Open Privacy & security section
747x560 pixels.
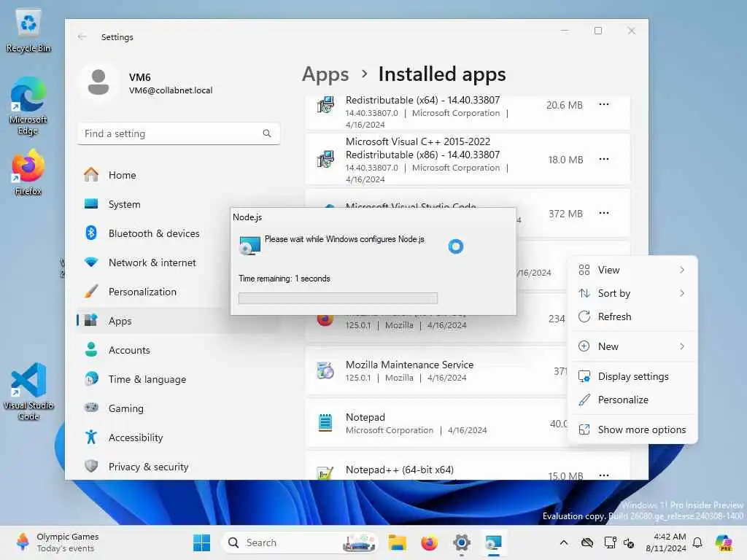tap(148, 467)
